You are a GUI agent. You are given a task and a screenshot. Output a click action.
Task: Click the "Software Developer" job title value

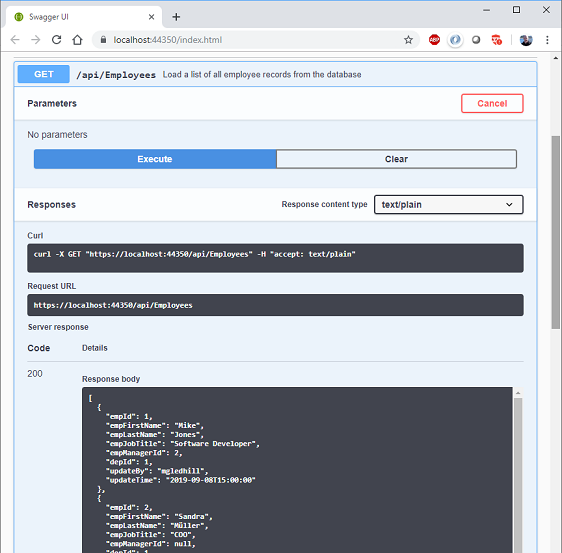point(215,444)
